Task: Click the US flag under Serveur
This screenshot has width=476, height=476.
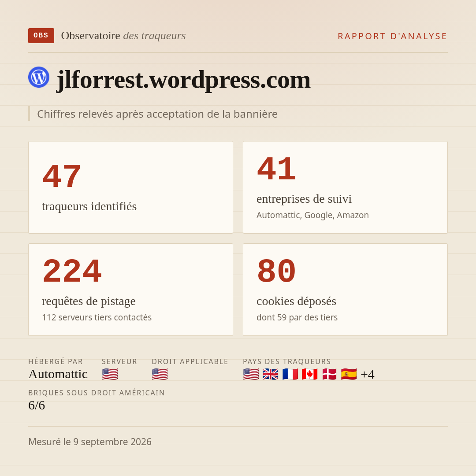Action: (x=110, y=374)
